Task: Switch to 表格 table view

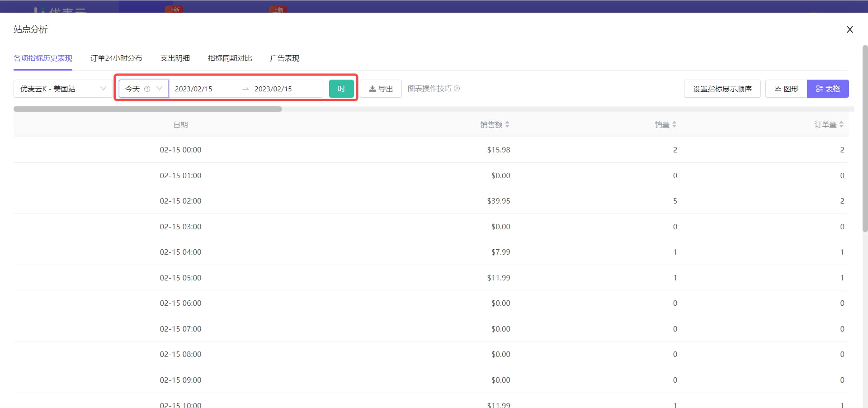Action: click(x=828, y=89)
